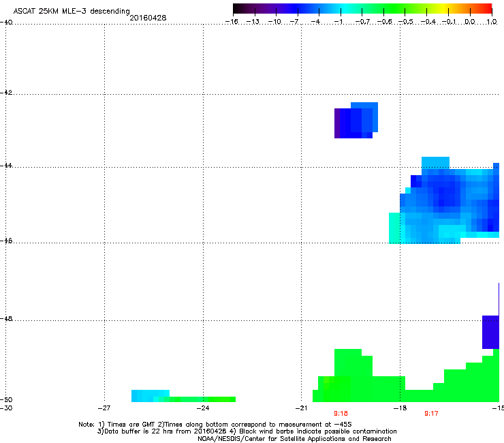Click the title "ASCAT 25KM MLE-3 descending"

pos(72,12)
